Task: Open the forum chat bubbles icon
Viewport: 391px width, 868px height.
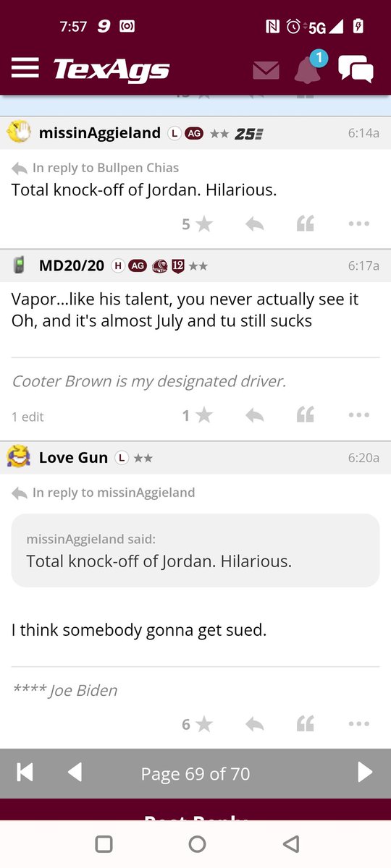Action: point(356,69)
